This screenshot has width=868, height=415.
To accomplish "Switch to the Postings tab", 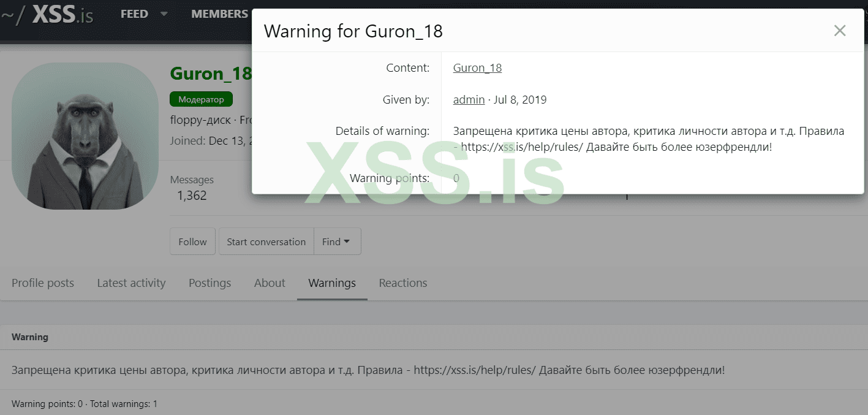I will [209, 283].
